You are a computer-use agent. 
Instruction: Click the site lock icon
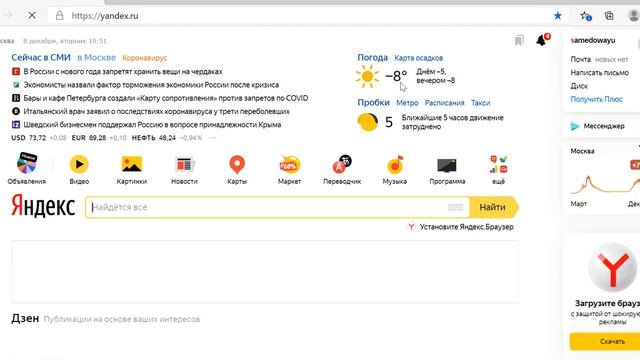click(60, 16)
